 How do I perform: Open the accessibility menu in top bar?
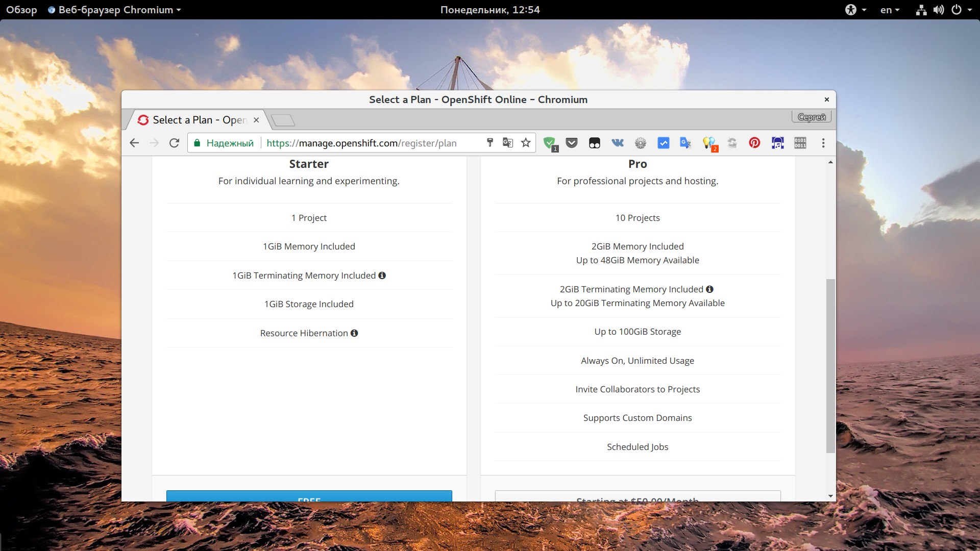[x=855, y=10]
